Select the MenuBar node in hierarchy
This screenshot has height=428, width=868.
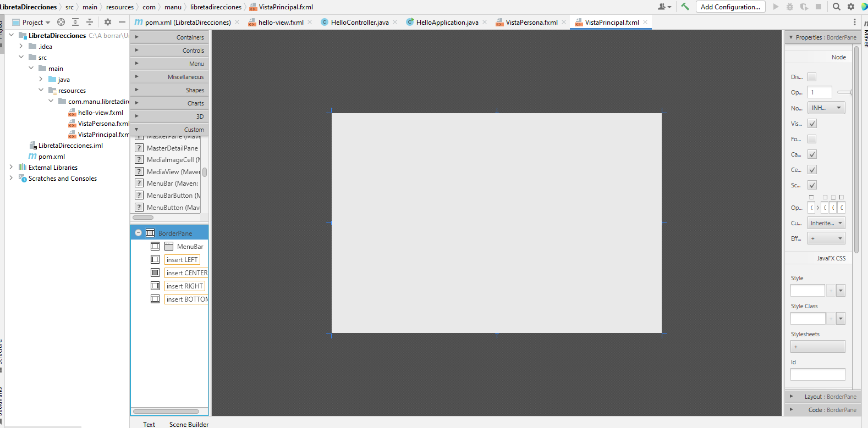[x=190, y=247]
